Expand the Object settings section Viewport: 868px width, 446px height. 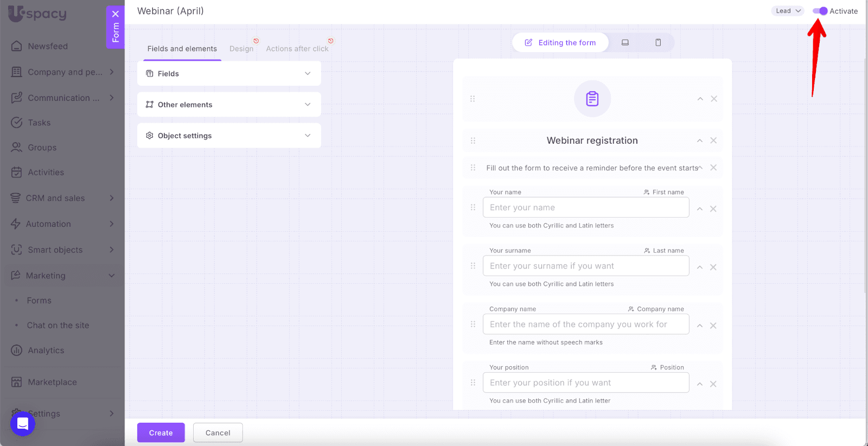click(x=229, y=136)
